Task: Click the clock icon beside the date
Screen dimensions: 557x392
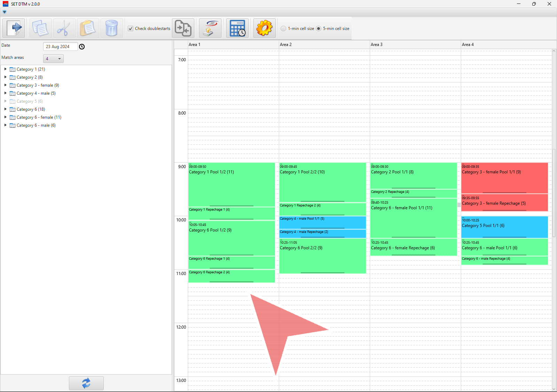Action: point(82,47)
